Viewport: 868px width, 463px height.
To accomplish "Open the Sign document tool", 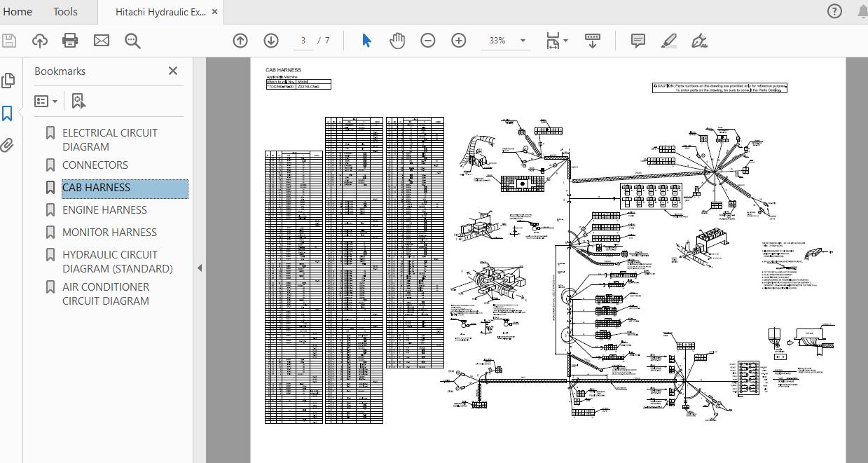I will click(699, 41).
